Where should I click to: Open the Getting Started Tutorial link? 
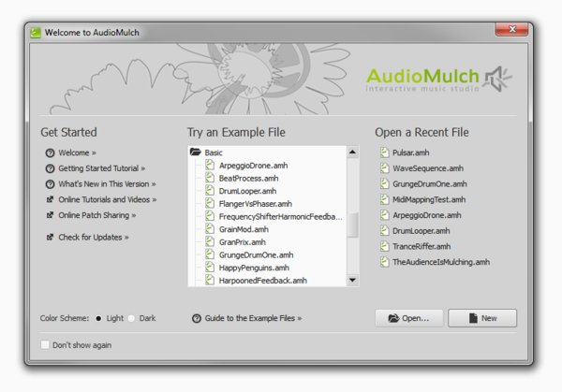tap(102, 168)
